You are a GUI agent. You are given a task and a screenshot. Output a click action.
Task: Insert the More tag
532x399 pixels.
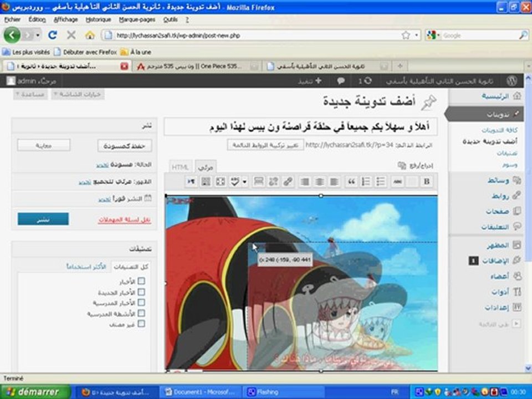[259, 182]
